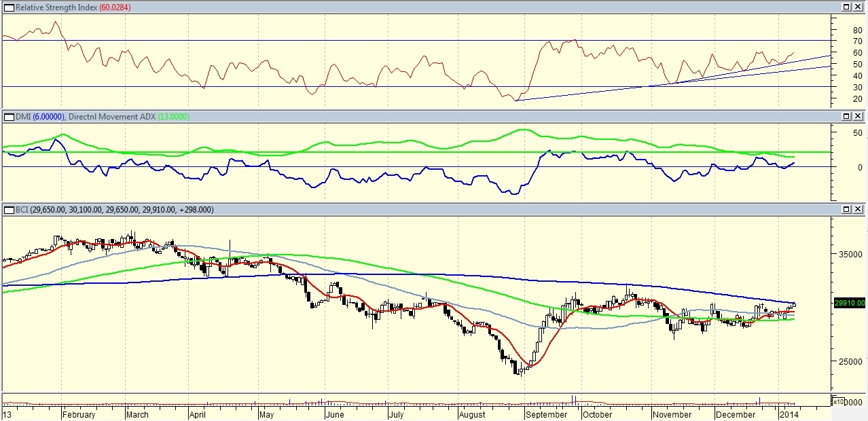Click the 35000 price scale label
This screenshot has height=421, width=868.
(x=848, y=255)
